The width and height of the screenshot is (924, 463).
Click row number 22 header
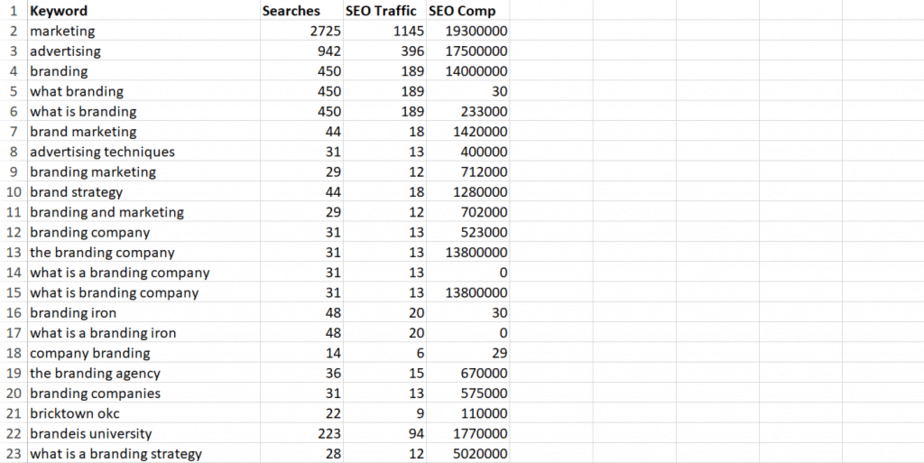(x=13, y=433)
